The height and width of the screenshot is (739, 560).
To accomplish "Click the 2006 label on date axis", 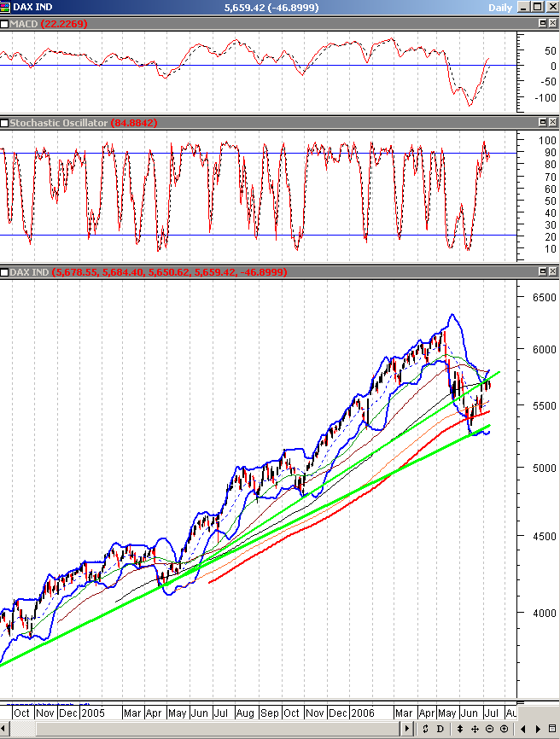I will coord(363,713).
